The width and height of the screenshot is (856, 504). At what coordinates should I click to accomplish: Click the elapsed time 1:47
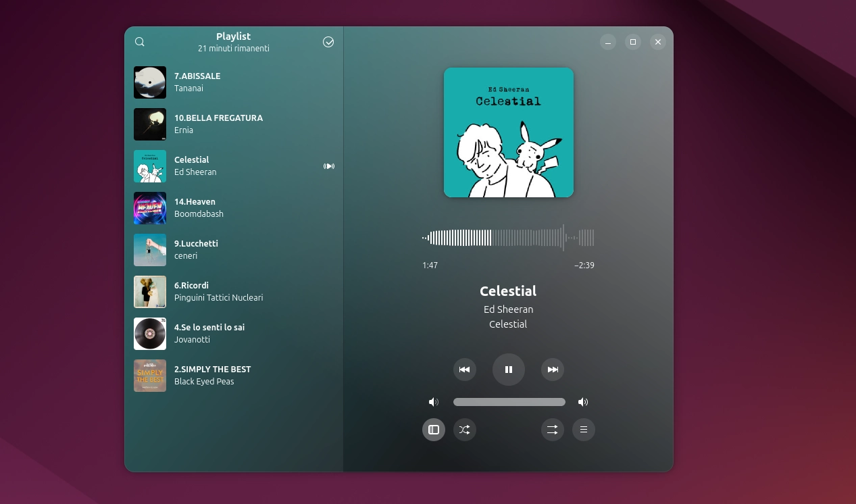click(x=430, y=266)
